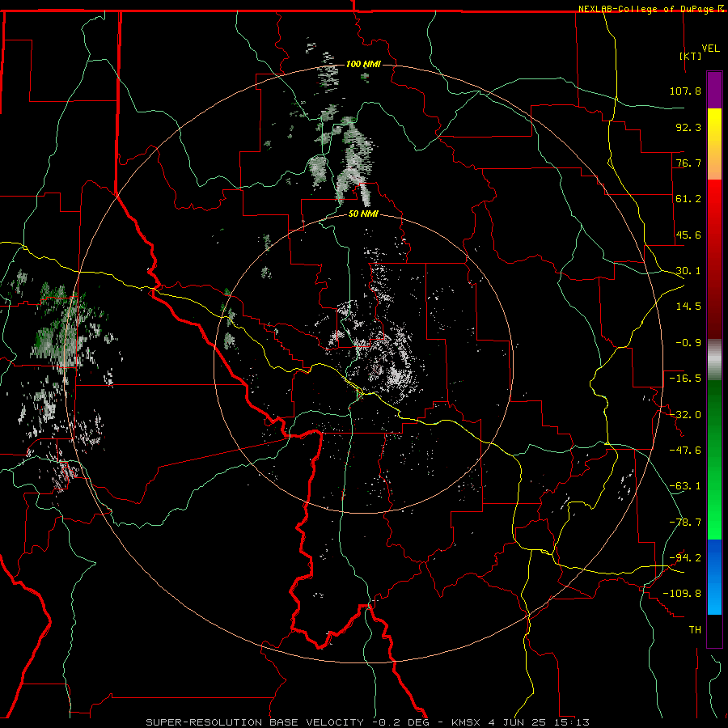
Task: Click the [KT] units label
Action: pos(691,56)
